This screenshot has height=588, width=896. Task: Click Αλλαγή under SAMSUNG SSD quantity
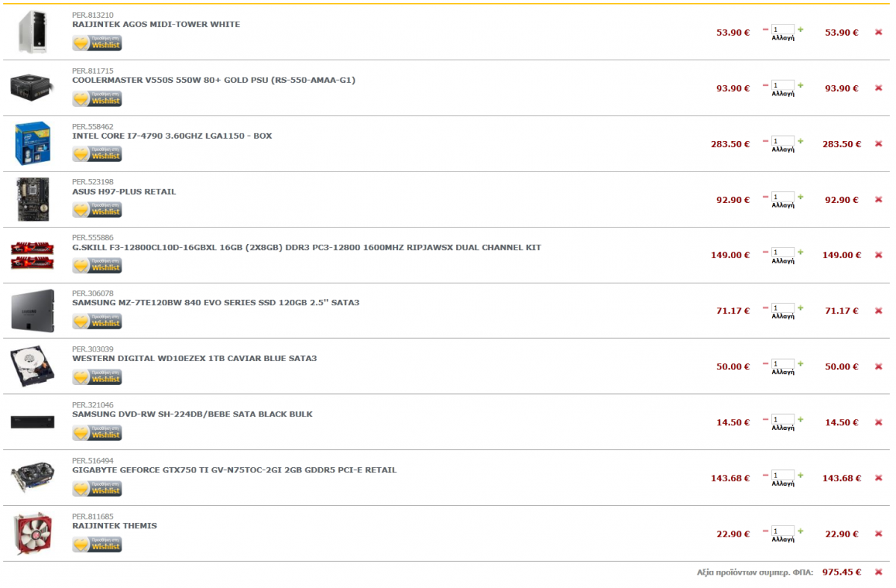(x=783, y=316)
